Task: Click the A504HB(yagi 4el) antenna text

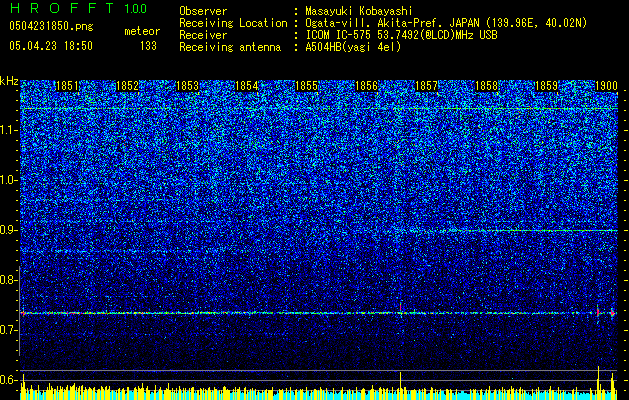Action: point(353,47)
